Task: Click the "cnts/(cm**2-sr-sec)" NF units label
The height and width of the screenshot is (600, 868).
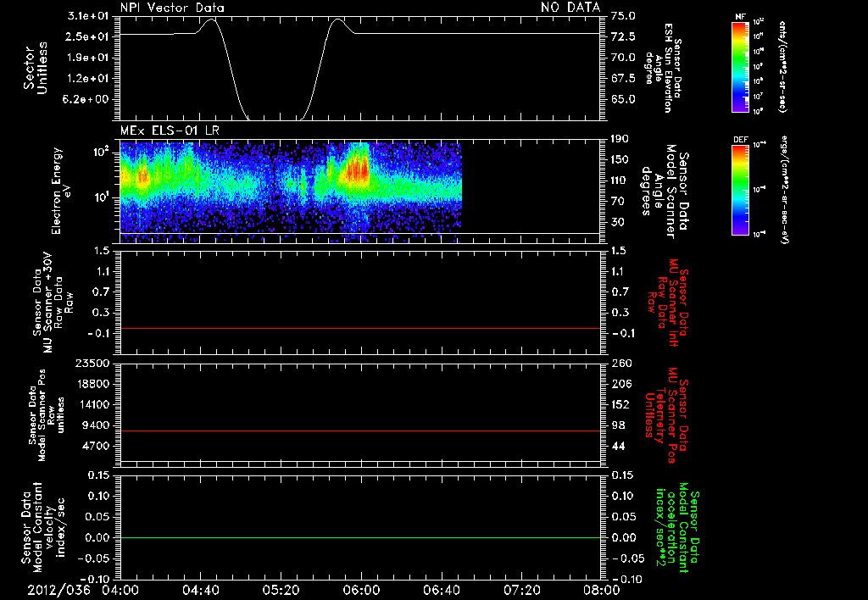Action: (x=782, y=66)
